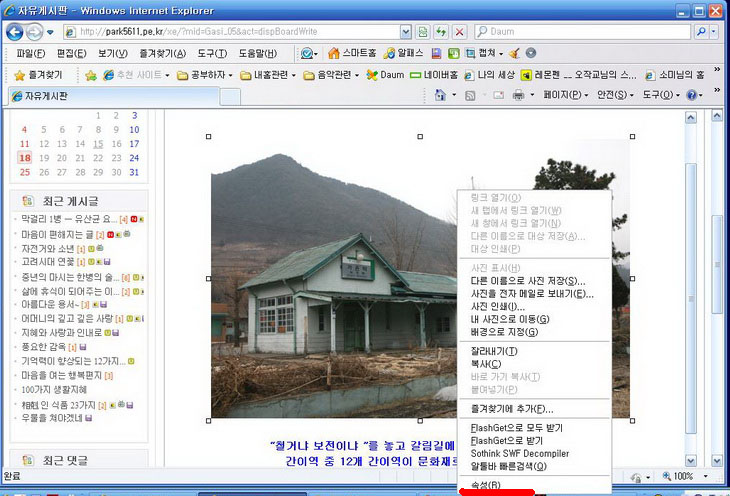The image size is (730, 496).
Task: Open the 도구(T) menu in menu bar
Action: point(213,53)
